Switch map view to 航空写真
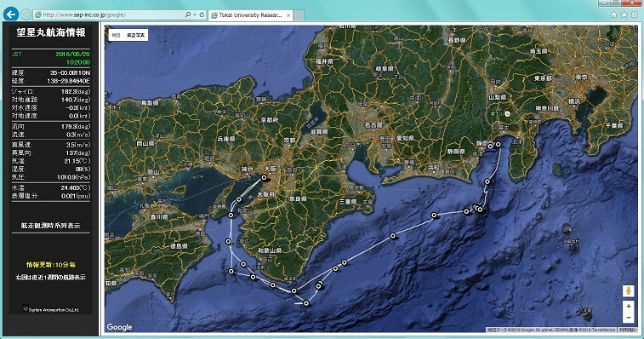Viewport: 644px width, 339px height. pos(135,36)
